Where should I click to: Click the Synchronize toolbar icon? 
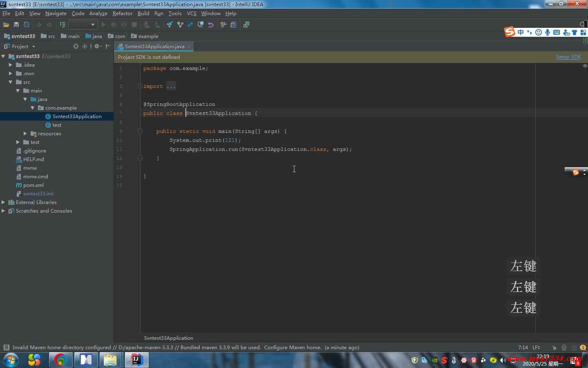point(27,25)
